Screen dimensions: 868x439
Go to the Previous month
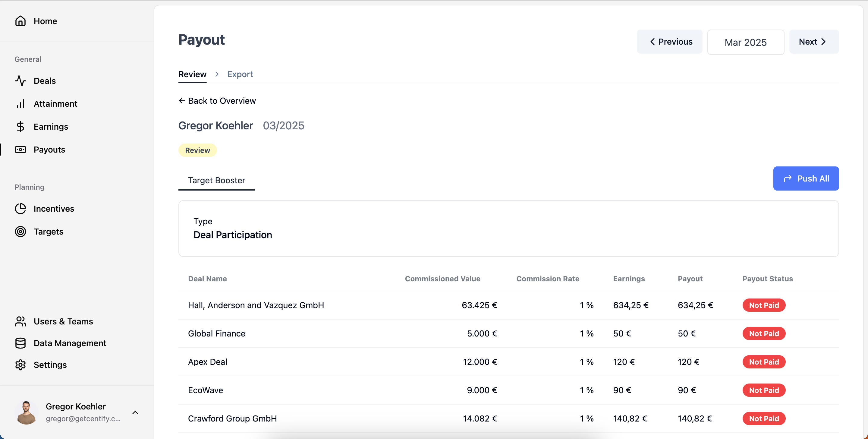pos(669,42)
